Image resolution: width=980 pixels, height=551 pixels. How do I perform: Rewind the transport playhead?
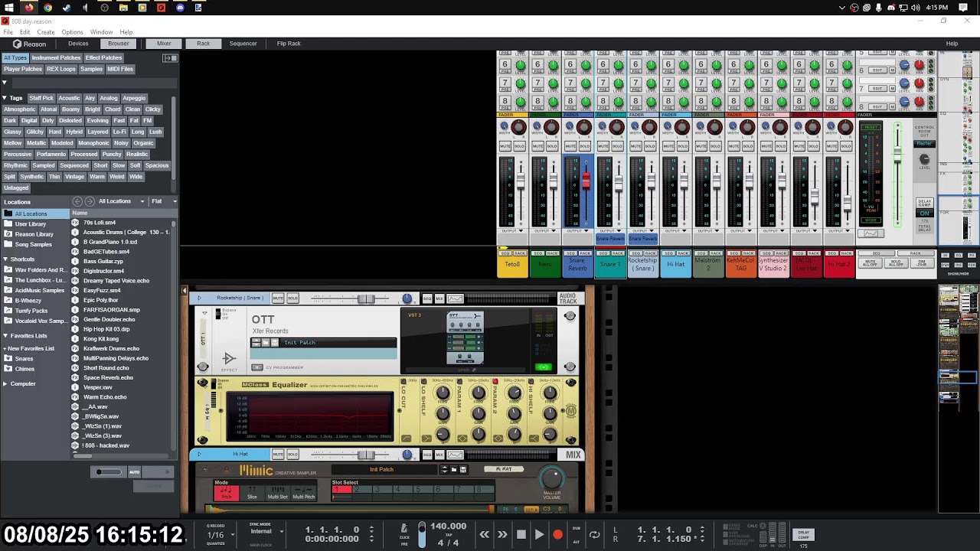coord(484,535)
